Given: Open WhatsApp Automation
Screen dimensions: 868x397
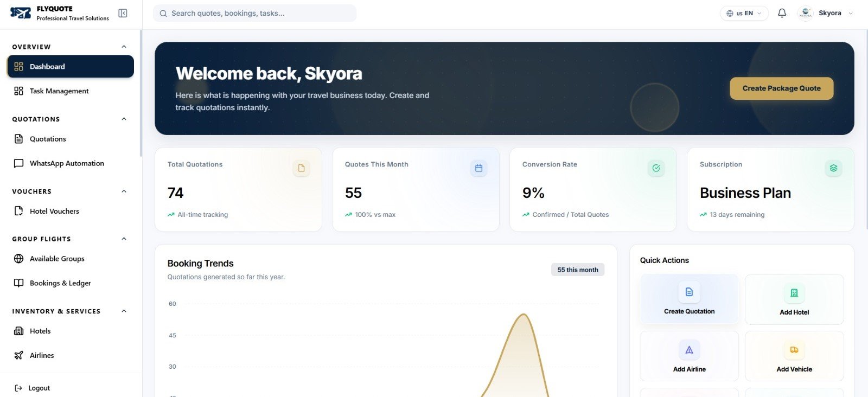Looking at the screenshot, I should pos(71,163).
